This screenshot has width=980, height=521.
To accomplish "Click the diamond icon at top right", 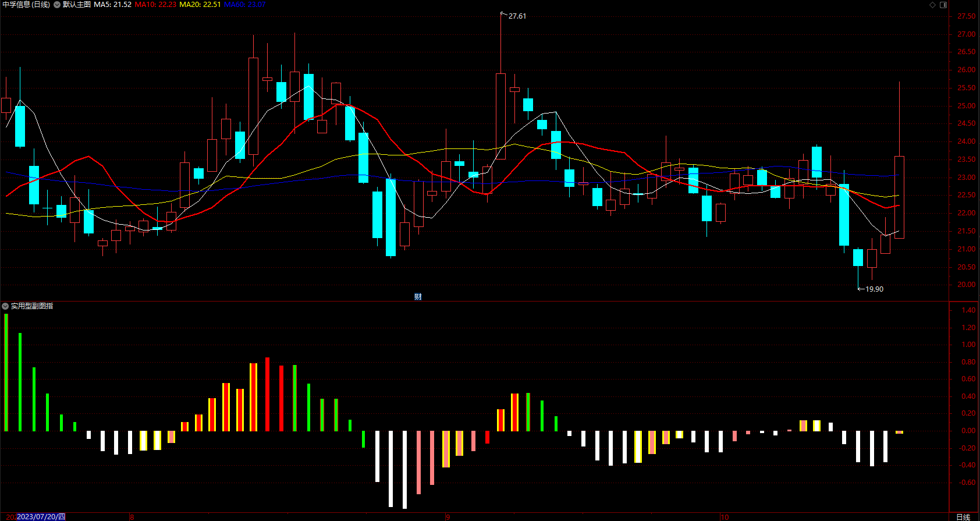I will click(x=932, y=5).
